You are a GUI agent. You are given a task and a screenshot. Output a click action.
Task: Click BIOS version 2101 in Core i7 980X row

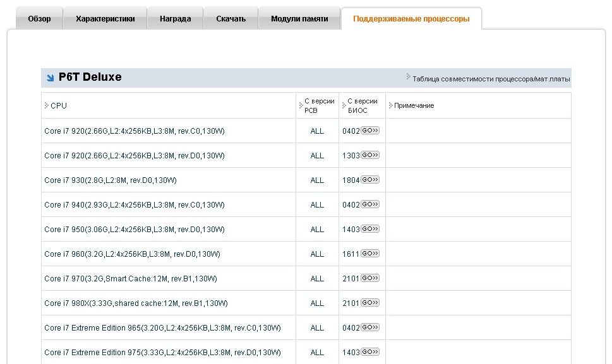point(351,303)
